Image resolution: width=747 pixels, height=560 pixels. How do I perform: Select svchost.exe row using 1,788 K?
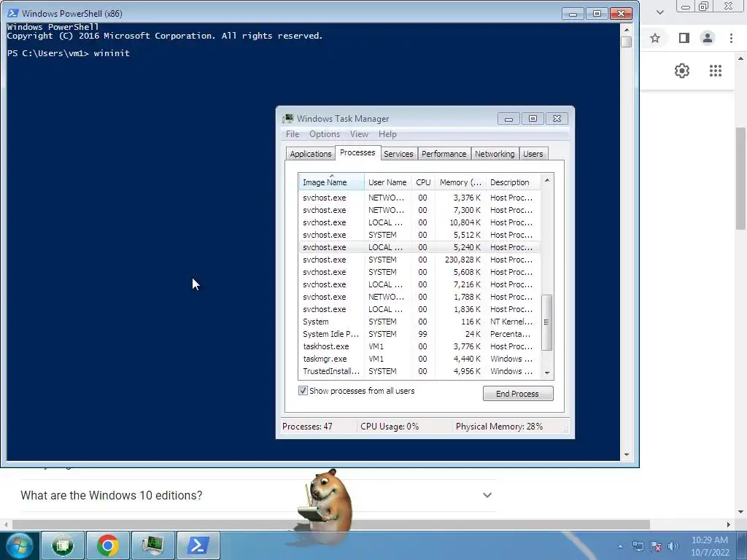point(419,297)
